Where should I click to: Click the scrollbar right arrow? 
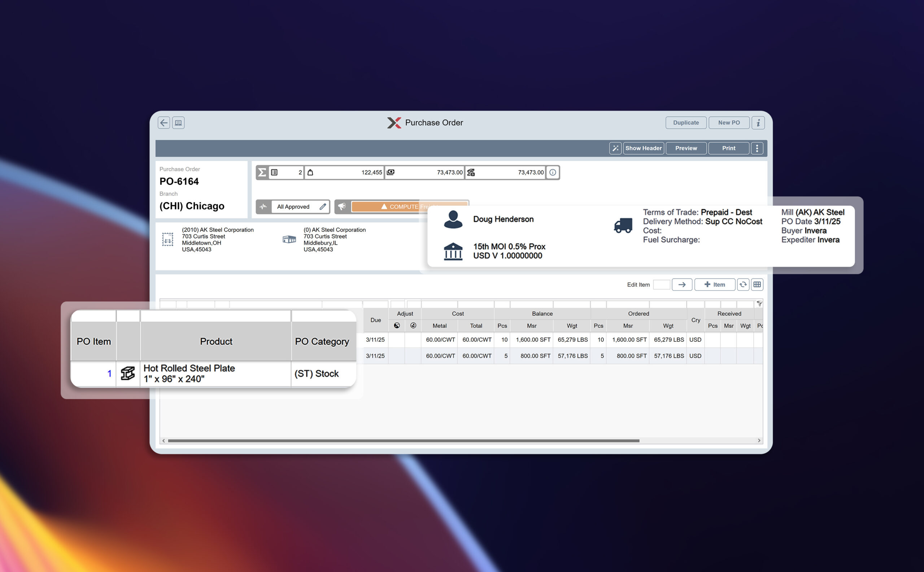pyautogui.click(x=759, y=441)
